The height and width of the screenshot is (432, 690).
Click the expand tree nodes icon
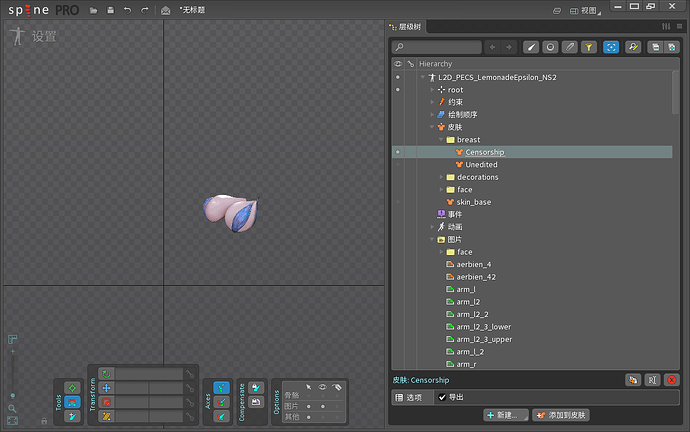point(672,47)
